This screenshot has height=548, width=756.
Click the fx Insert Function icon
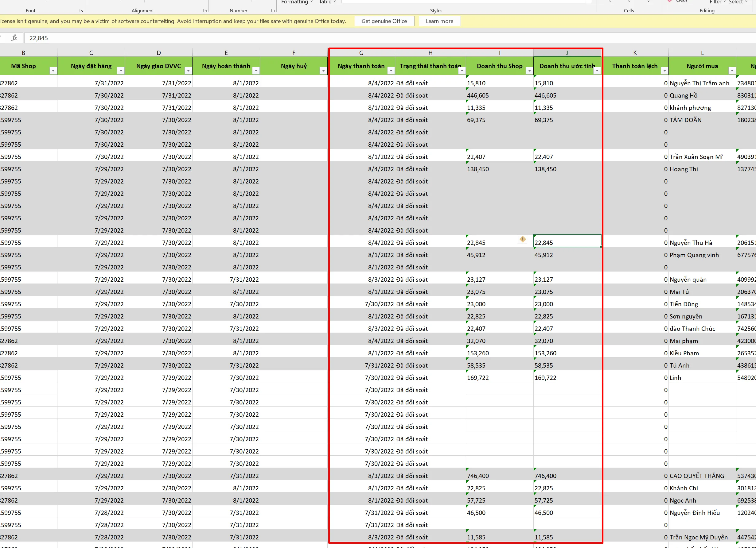tap(14, 38)
